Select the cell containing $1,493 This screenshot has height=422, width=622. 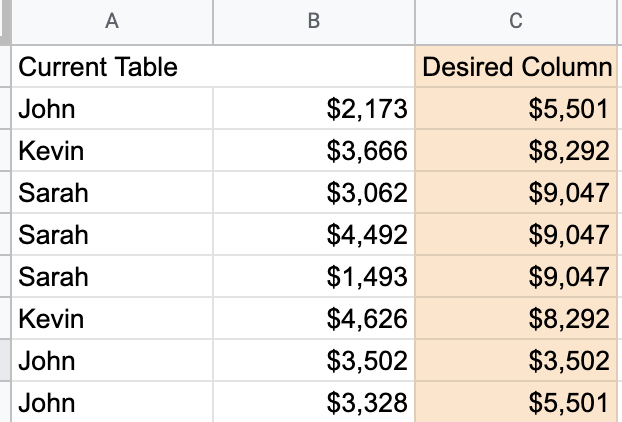(x=314, y=276)
